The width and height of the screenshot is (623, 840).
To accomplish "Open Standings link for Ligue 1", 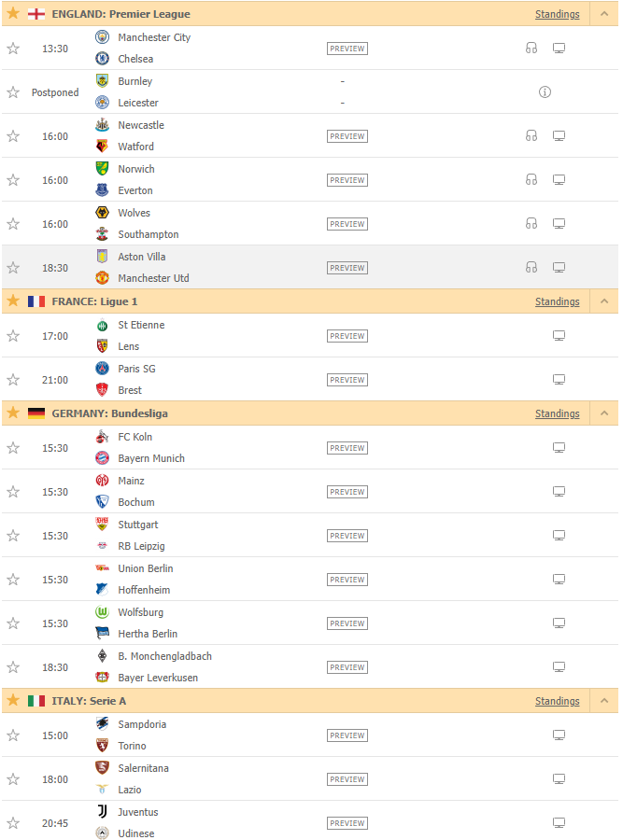I will 557,301.
